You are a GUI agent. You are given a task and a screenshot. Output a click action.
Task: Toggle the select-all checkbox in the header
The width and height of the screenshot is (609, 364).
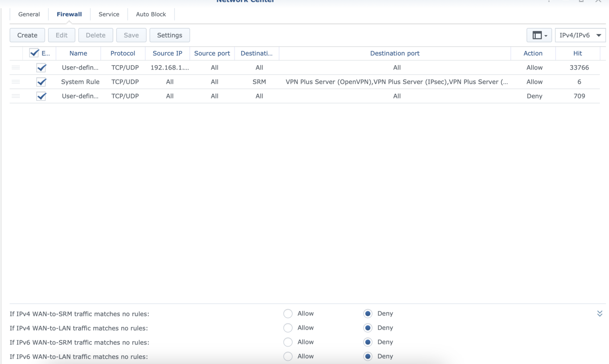coord(34,53)
